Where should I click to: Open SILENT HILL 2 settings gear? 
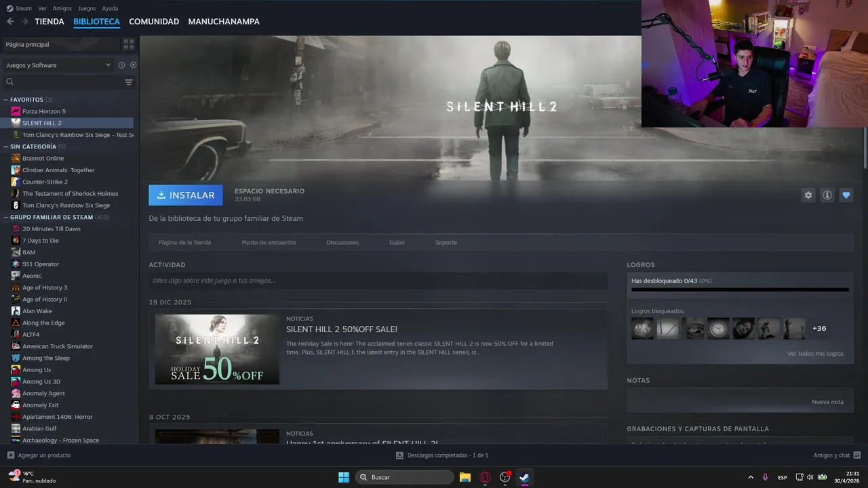(x=808, y=195)
